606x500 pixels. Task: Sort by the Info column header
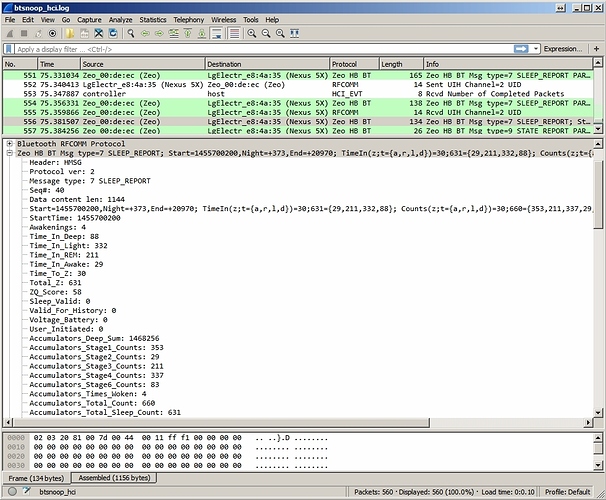508,64
